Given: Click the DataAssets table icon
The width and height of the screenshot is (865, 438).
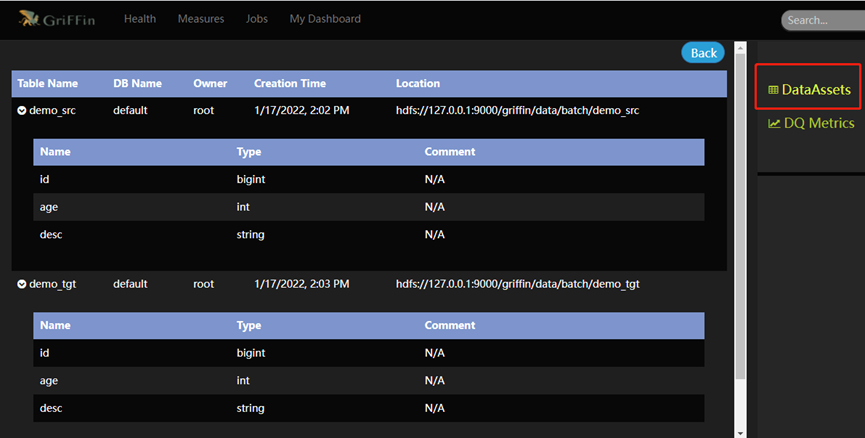Looking at the screenshot, I should tap(773, 90).
